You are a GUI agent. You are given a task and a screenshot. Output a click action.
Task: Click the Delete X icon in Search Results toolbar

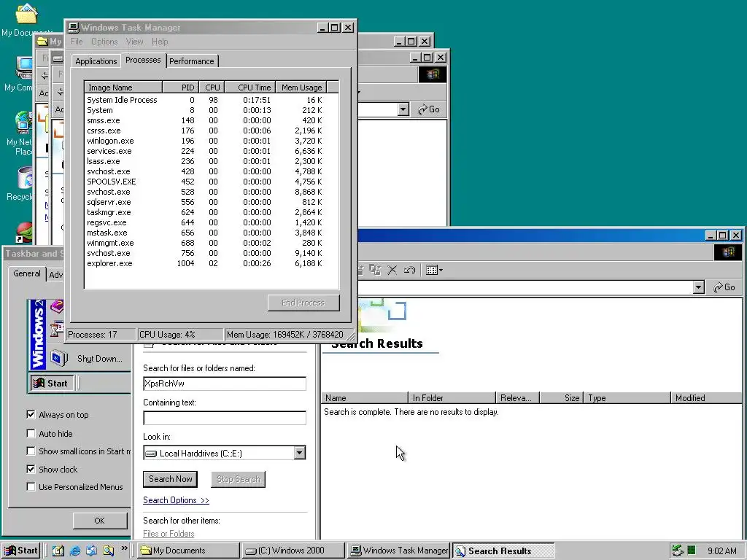point(392,271)
